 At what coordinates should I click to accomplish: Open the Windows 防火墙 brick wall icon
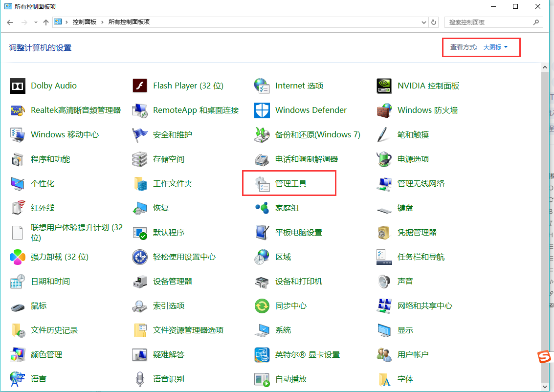coord(384,110)
